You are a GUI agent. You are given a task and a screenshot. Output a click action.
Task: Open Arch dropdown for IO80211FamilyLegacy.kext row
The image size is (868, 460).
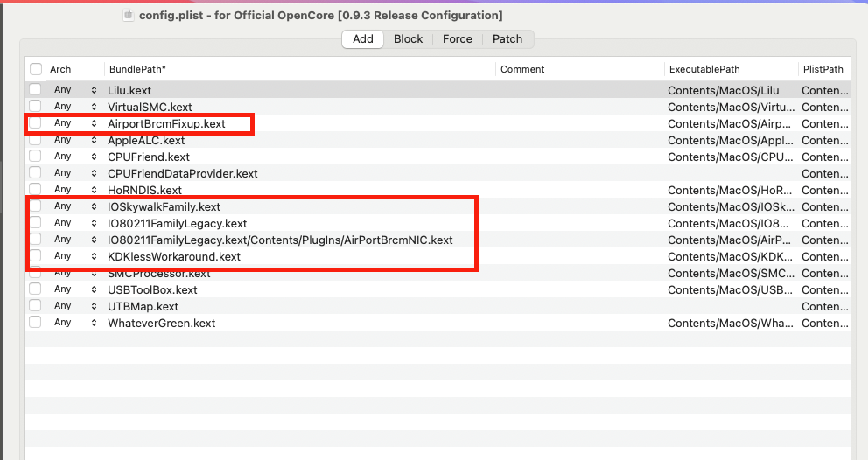coord(75,222)
